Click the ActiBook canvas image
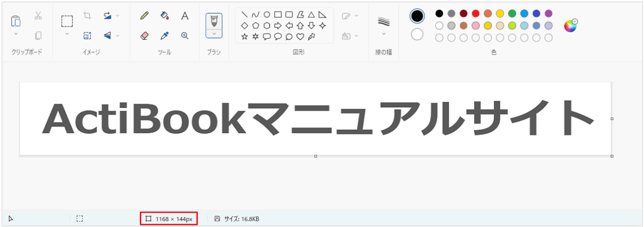 coord(315,118)
